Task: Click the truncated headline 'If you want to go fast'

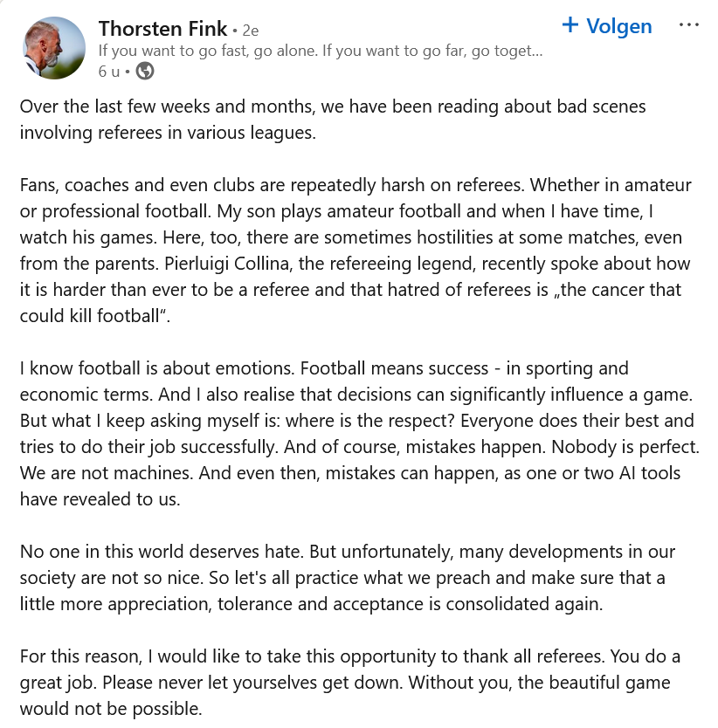Action: 321,50
